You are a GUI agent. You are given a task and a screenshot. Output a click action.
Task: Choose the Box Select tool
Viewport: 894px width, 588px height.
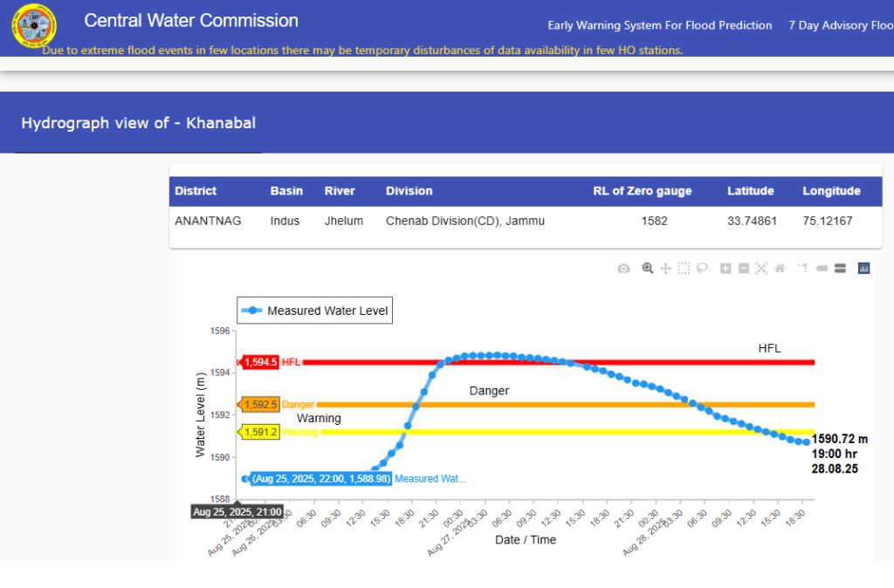coord(684,269)
